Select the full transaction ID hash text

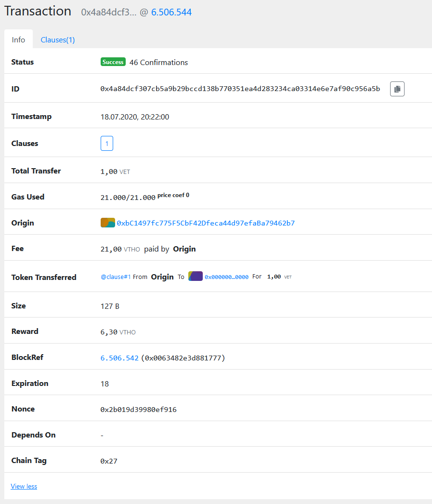tap(240, 89)
